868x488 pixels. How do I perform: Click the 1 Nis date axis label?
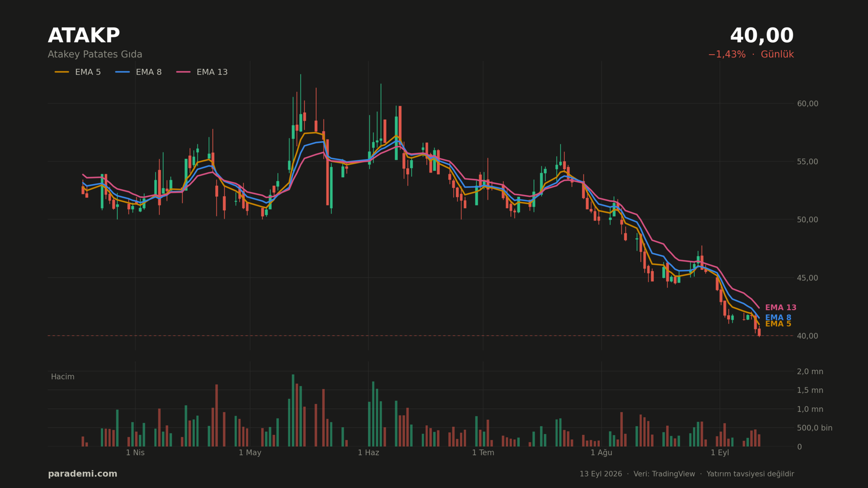pos(135,453)
